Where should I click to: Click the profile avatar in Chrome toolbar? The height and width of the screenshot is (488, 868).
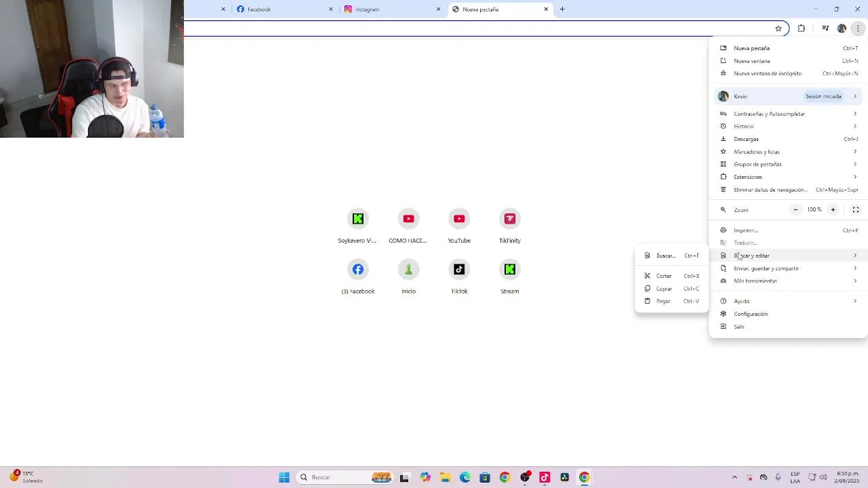click(842, 28)
